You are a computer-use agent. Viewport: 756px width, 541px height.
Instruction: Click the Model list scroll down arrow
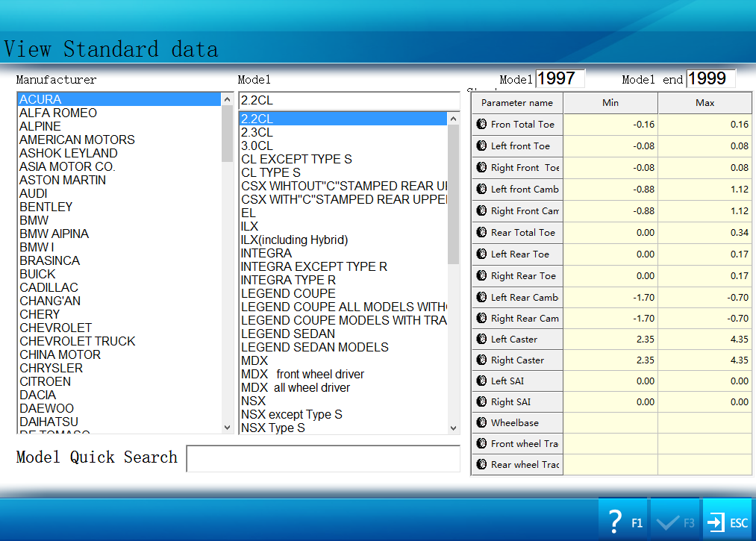pyautogui.click(x=453, y=428)
